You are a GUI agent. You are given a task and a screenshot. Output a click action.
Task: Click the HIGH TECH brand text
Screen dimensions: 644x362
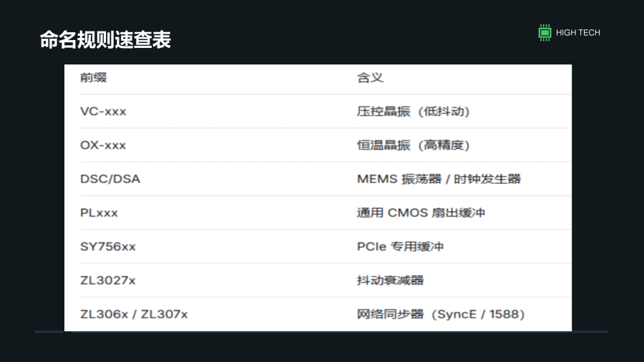click(578, 33)
